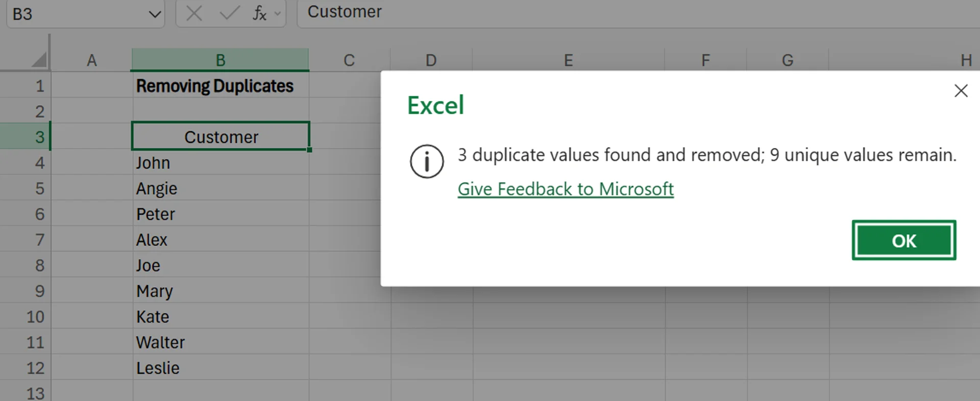Click the fill handle of cell B3
Screen dimensions: 980x401
(x=309, y=150)
